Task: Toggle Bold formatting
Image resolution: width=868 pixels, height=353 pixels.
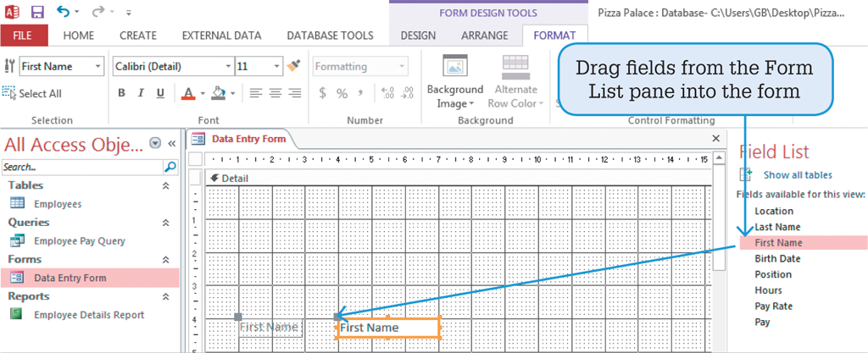Action: [122, 93]
